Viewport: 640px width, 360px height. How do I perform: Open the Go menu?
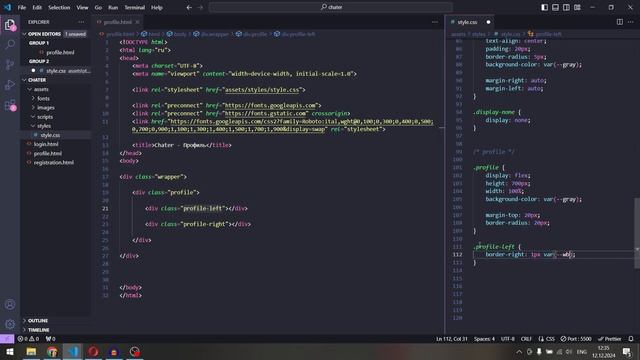(x=98, y=7)
